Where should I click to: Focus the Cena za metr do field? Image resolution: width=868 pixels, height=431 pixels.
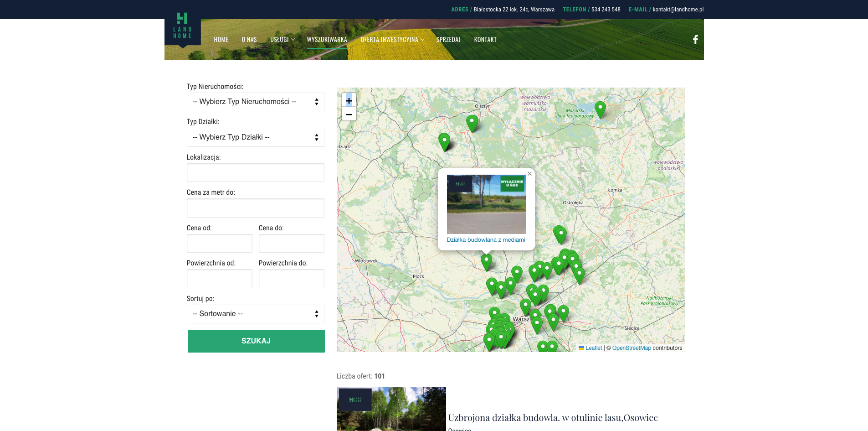(255, 208)
